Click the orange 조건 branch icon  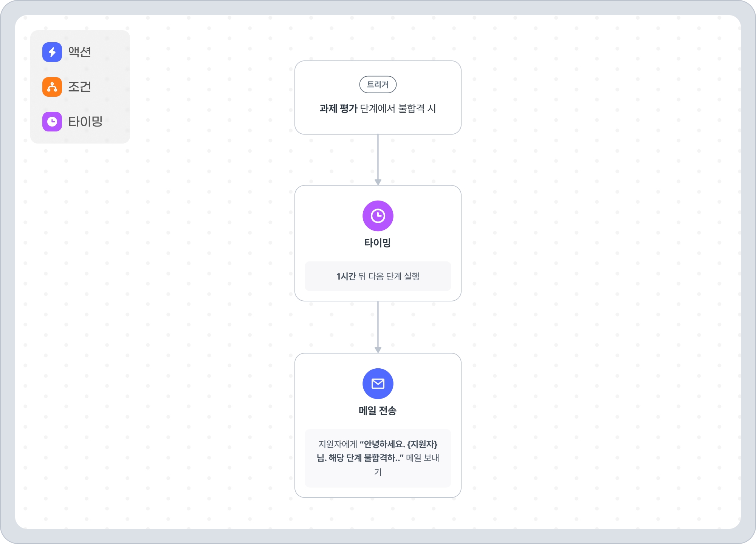[x=52, y=87]
